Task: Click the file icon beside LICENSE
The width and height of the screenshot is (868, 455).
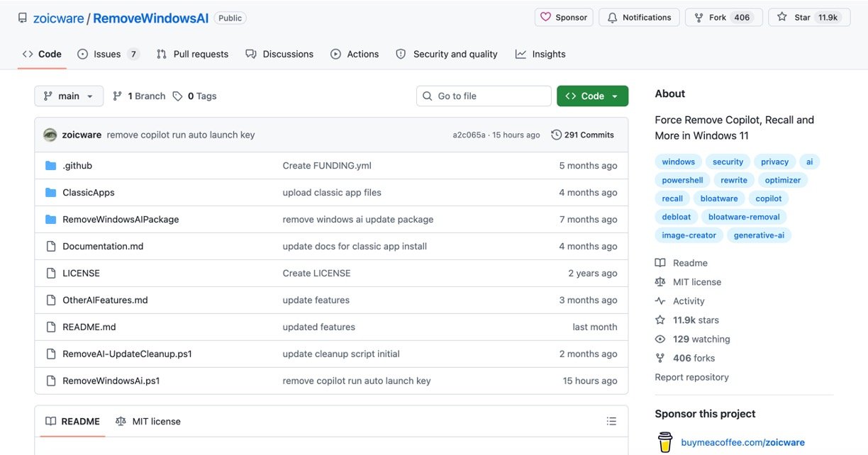Action: (50, 274)
